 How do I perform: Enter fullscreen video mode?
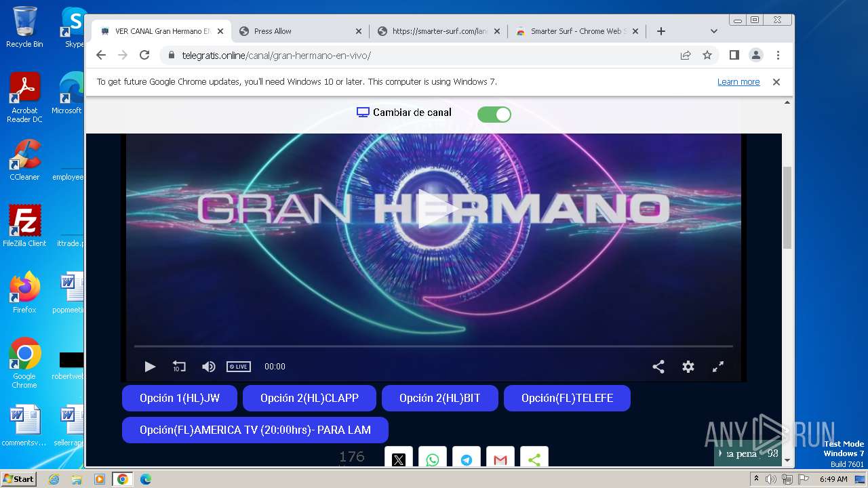click(718, 367)
